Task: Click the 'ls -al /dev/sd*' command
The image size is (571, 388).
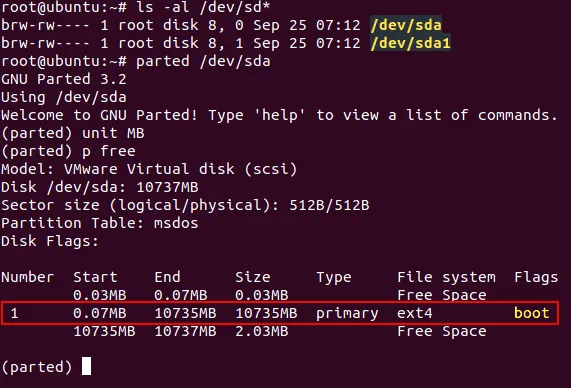Action: (x=203, y=7)
